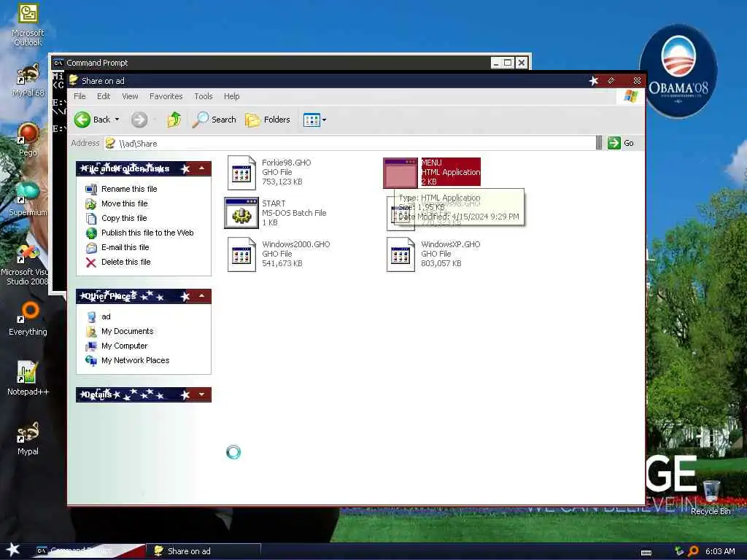Image resolution: width=747 pixels, height=560 pixels.
Task: Select the START batch file icon
Action: coord(241,213)
